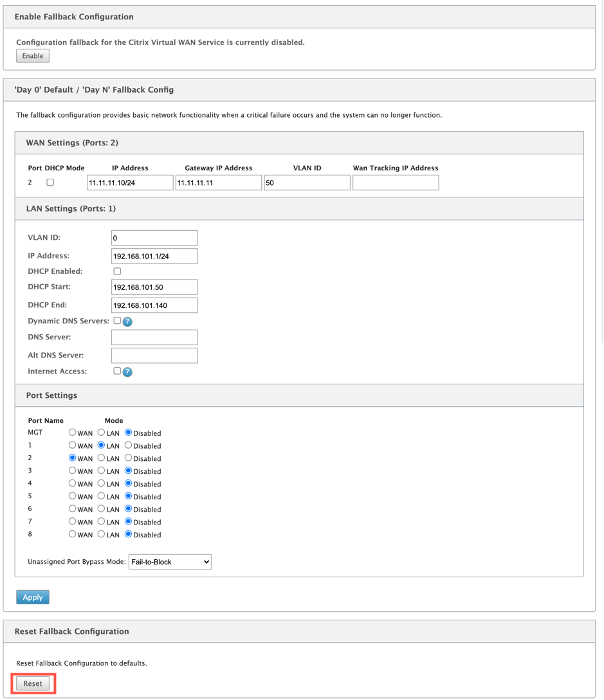Viewport: 604px width, 700px height.
Task: Edit the WAN IP Address field
Action: (130, 183)
